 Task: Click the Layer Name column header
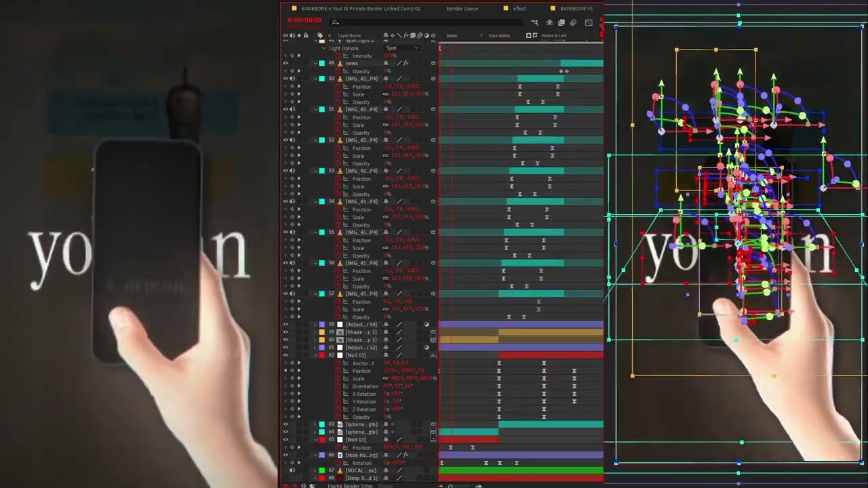coord(349,35)
